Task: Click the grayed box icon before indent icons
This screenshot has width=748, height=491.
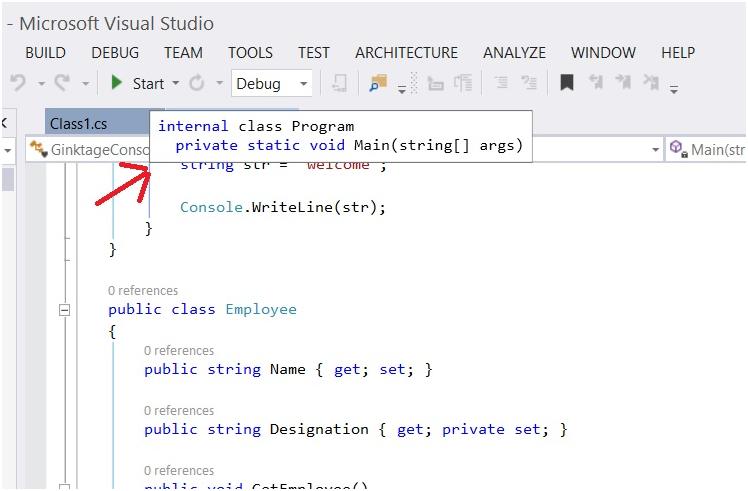Action: click(436, 84)
